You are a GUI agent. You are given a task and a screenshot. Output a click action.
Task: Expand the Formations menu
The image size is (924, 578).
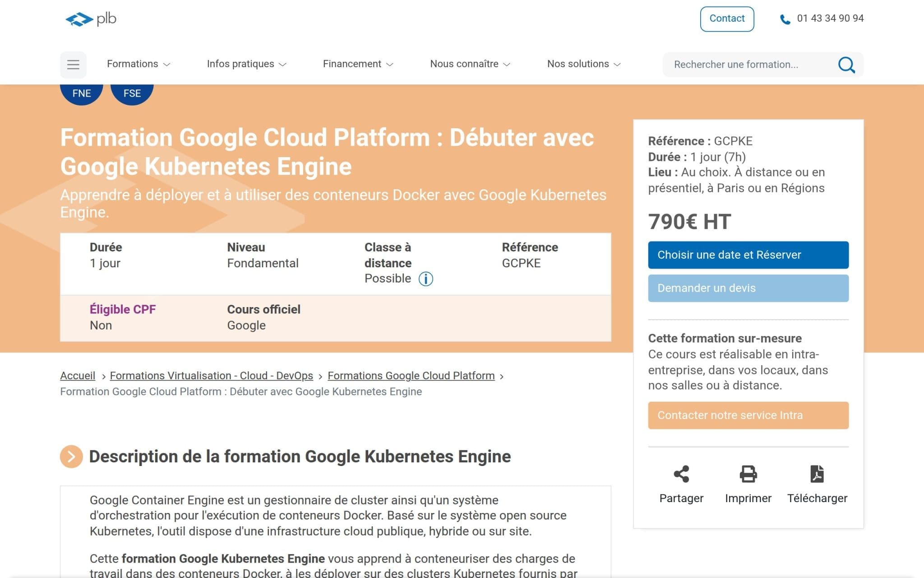pyautogui.click(x=139, y=64)
